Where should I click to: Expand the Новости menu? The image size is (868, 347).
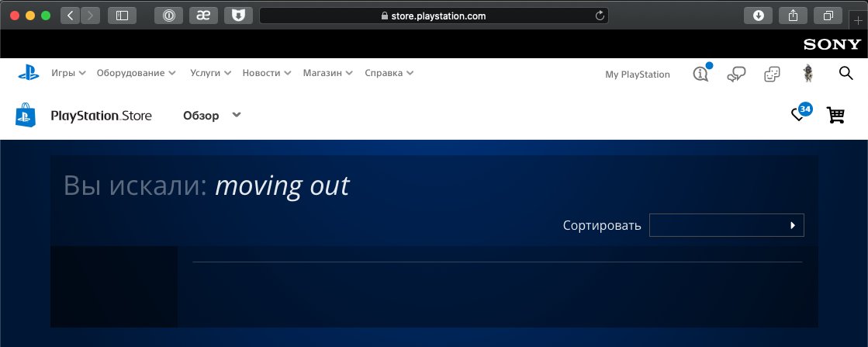pyautogui.click(x=267, y=73)
